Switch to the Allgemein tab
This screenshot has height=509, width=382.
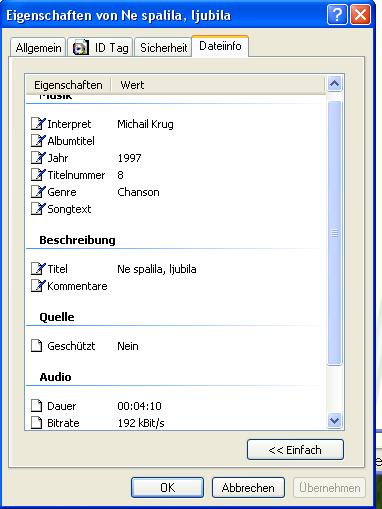[x=38, y=48]
